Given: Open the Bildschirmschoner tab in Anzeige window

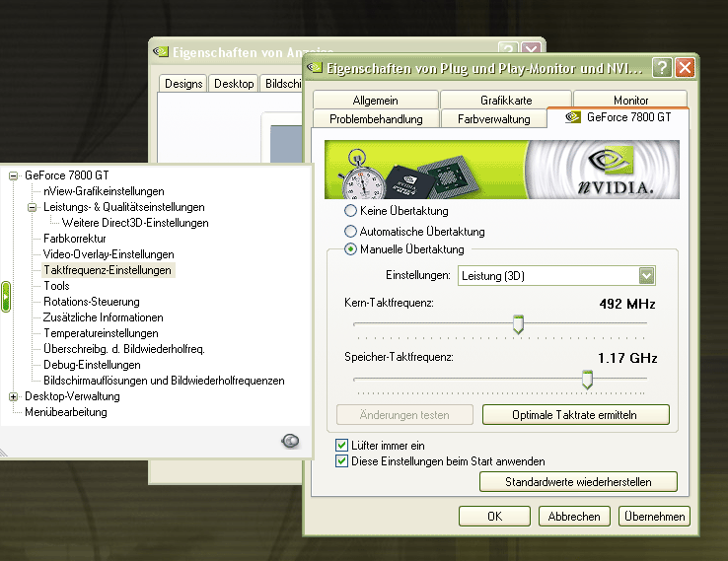Looking at the screenshot, I should [x=282, y=84].
